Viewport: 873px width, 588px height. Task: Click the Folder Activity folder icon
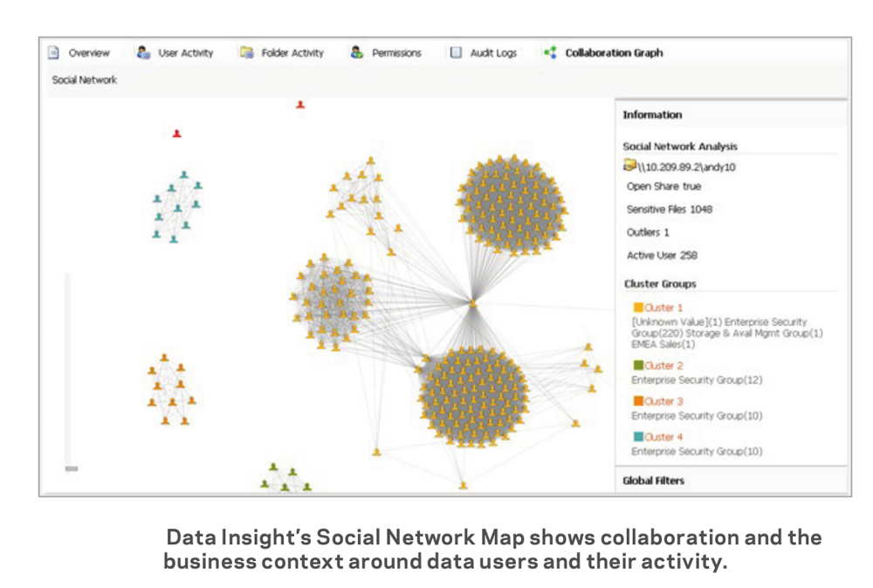click(247, 52)
